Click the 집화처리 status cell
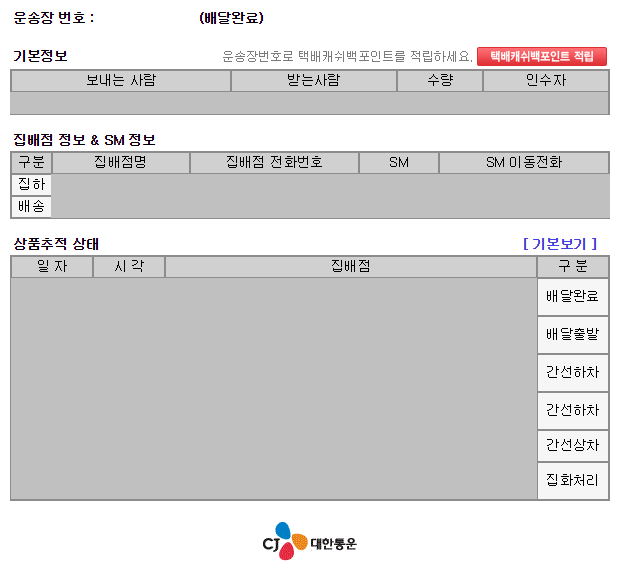This screenshot has height=576, width=623. pyautogui.click(x=573, y=481)
